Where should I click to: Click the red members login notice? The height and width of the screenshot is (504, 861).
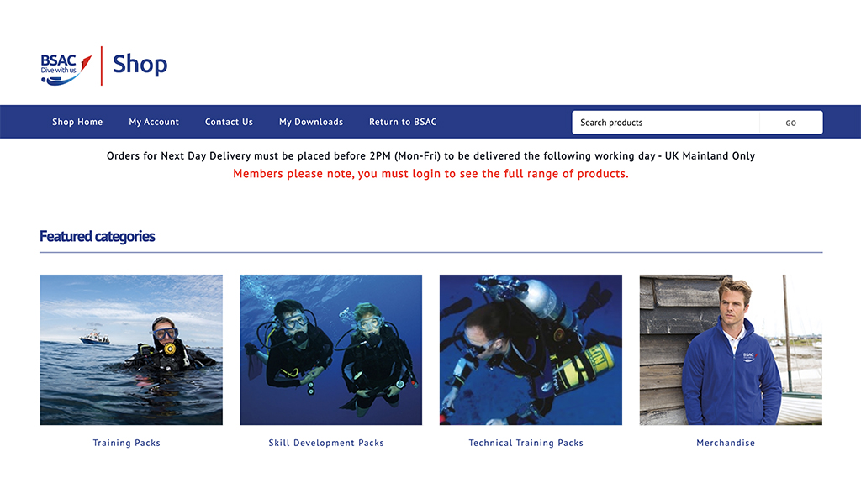[430, 174]
